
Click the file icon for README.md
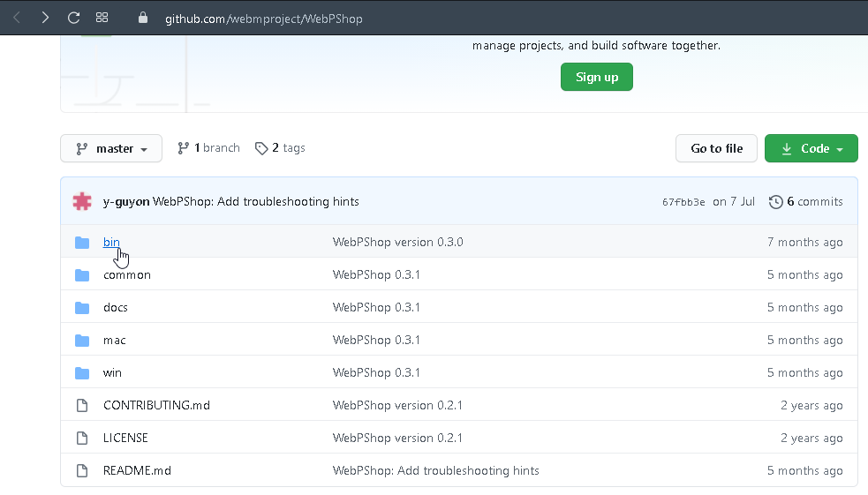point(82,470)
